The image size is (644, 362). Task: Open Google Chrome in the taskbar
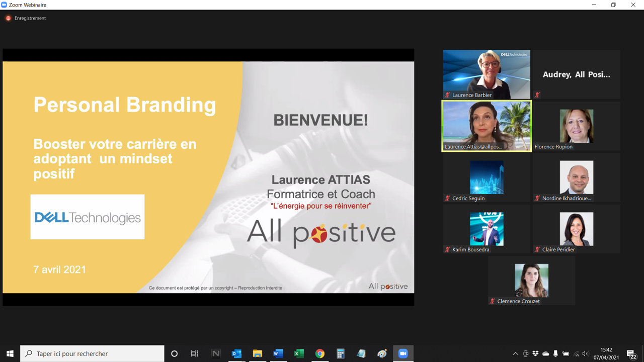[320, 353]
